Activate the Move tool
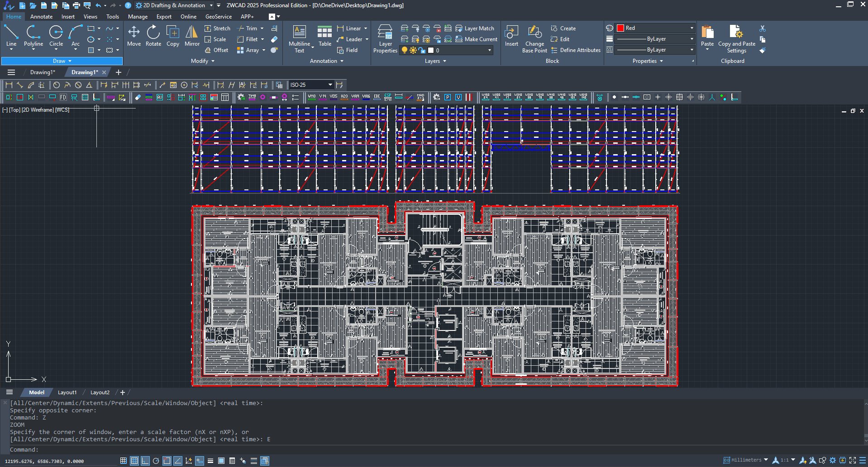 coord(134,36)
